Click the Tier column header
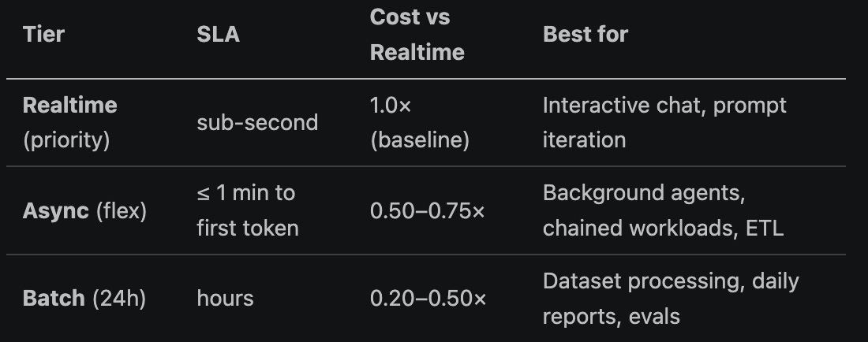Screen dimensions: 868x342 click(43, 35)
